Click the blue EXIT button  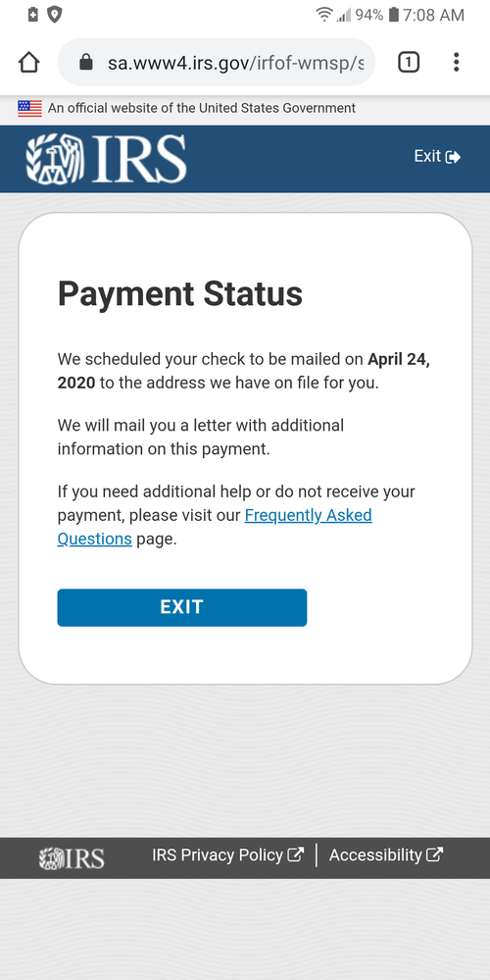pyautogui.click(x=181, y=607)
